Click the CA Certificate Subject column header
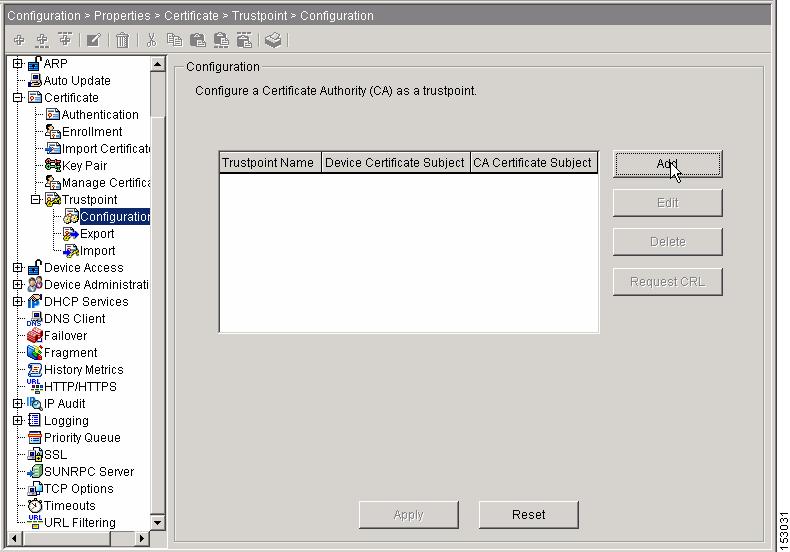Viewport: 790px width, 552px height. click(534, 163)
